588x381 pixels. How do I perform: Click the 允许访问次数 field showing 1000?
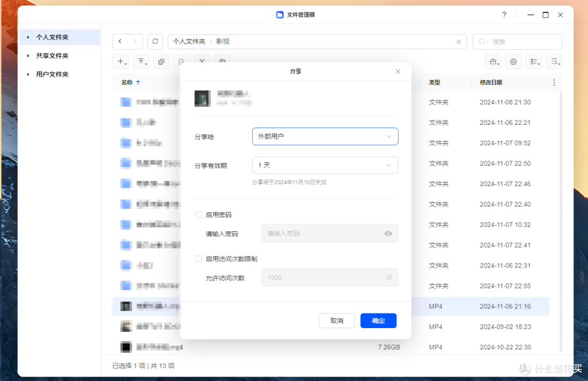coord(329,277)
